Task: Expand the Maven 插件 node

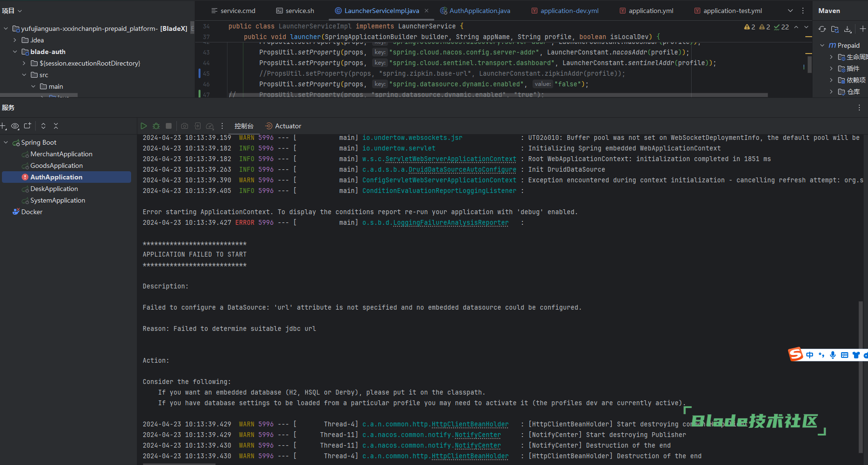Action: click(831, 68)
